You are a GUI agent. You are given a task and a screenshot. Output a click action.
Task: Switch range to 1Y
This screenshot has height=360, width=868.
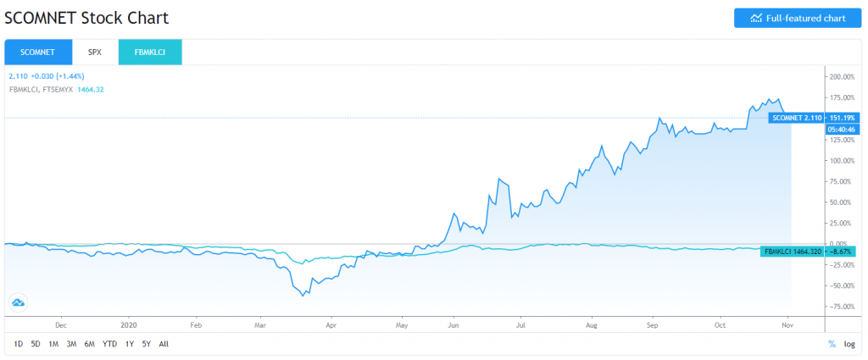point(130,344)
